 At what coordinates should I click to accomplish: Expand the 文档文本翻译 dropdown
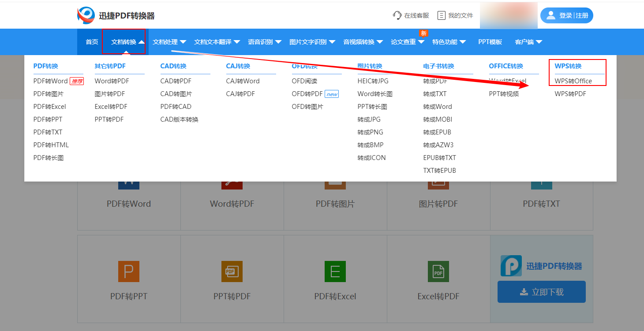tap(217, 42)
